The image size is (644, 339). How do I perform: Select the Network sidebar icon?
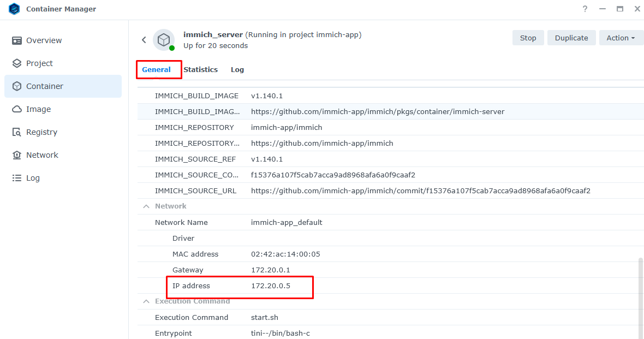click(x=16, y=154)
